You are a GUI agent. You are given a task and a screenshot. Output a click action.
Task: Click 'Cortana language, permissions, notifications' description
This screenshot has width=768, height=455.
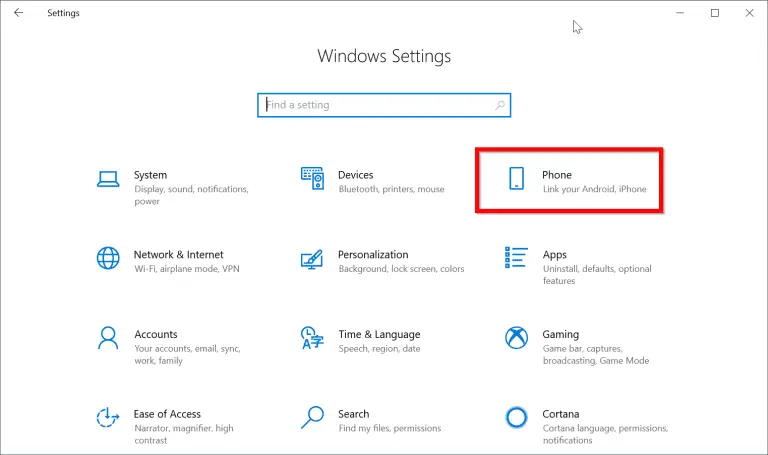pos(605,434)
